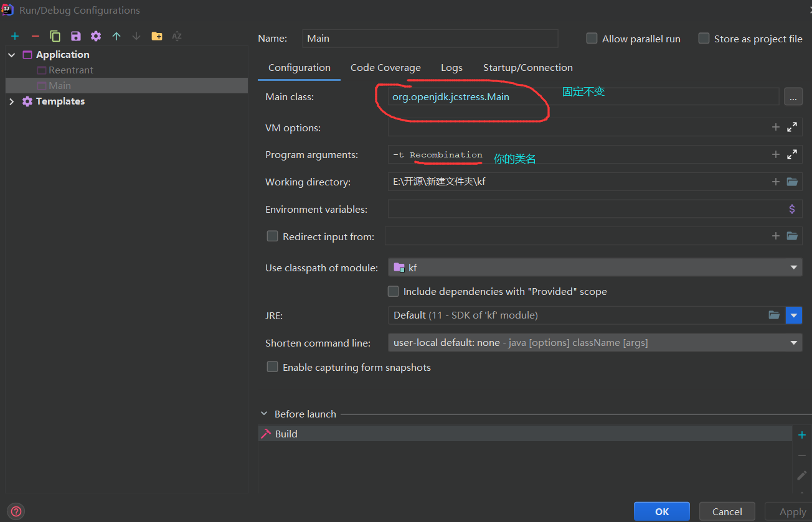Remove the Before launch task

pyautogui.click(x=802, y=455)
